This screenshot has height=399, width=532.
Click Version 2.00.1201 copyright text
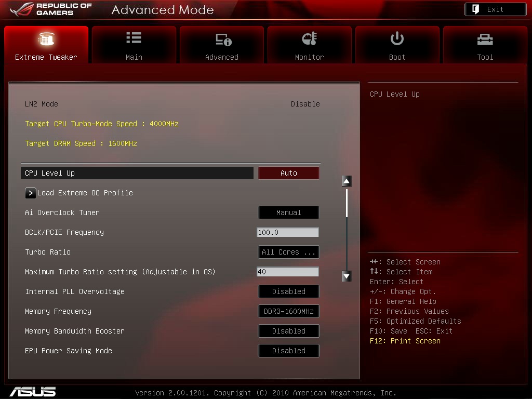tap(265, 393)
